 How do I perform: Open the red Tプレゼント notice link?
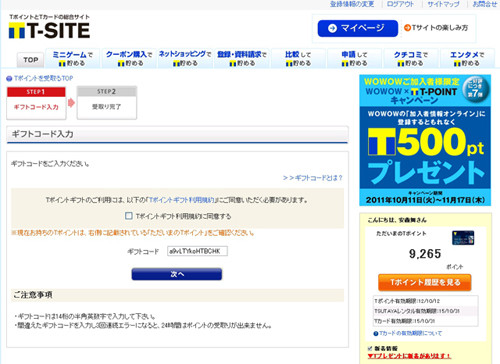409,356
